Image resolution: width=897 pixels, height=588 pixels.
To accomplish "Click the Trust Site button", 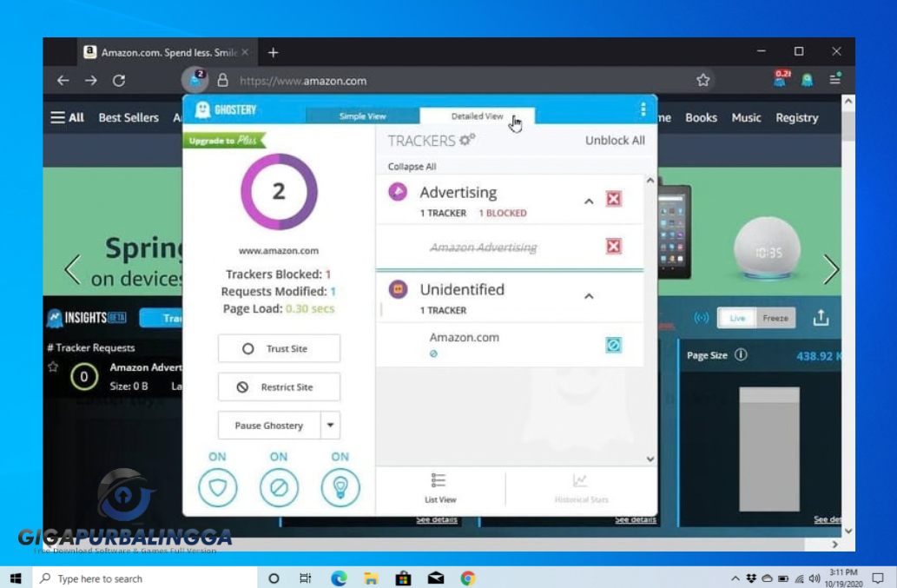I will point(279,348).
